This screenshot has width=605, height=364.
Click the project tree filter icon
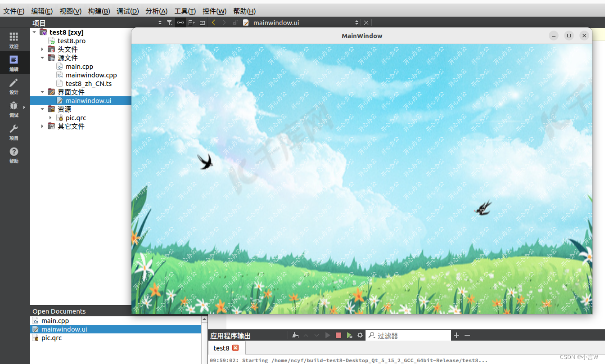point(169,22)
